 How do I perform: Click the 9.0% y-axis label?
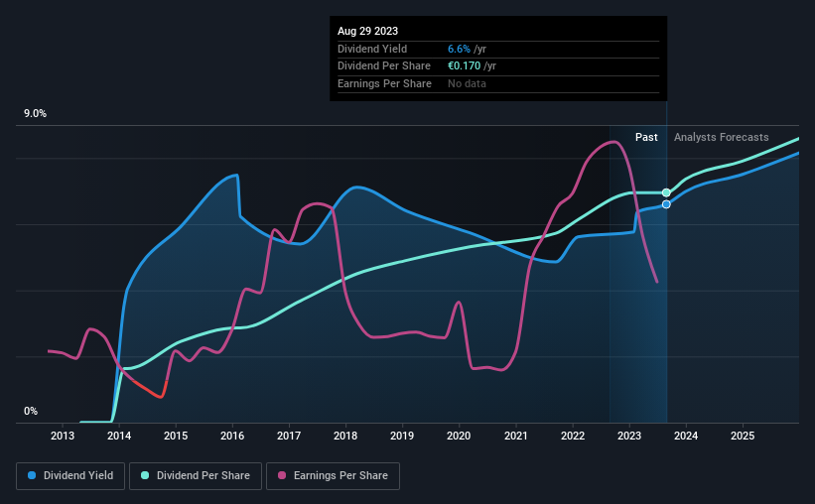click(36, 114)
